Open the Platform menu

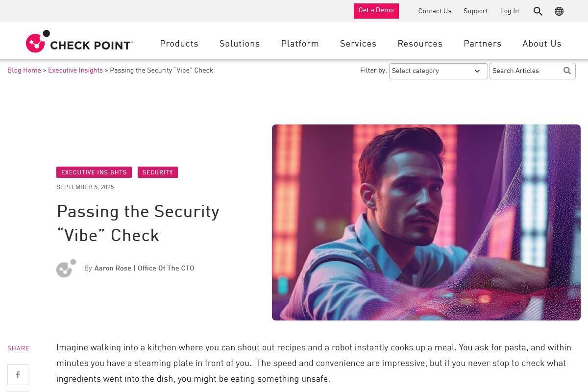(300, 44)
